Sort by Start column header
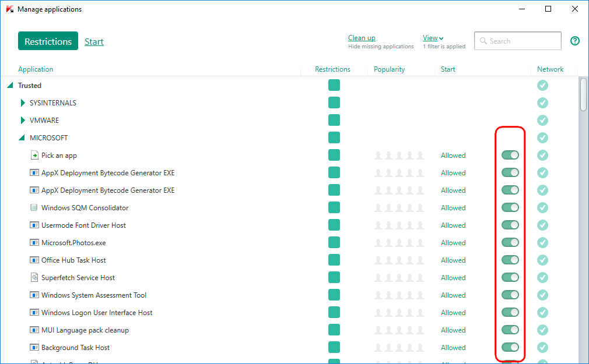The image size is (589, 364). pyautogui.click(x=448, y=69)
